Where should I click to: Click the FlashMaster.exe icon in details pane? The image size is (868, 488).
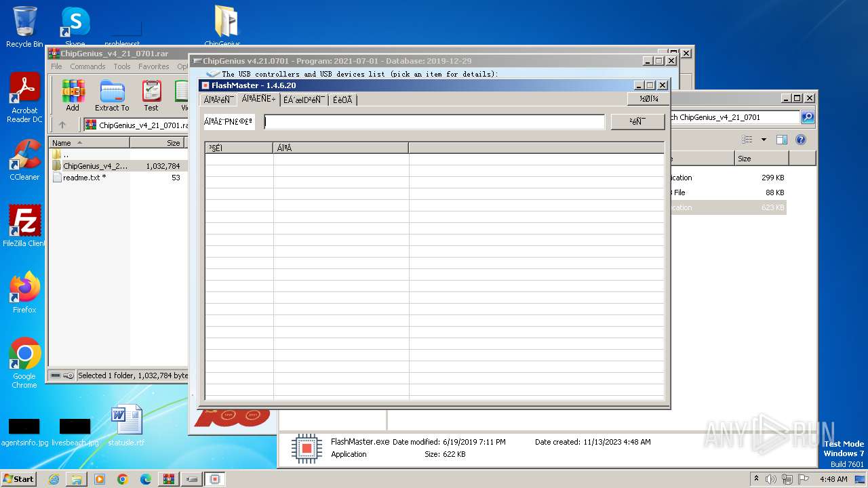coord(307,448)
